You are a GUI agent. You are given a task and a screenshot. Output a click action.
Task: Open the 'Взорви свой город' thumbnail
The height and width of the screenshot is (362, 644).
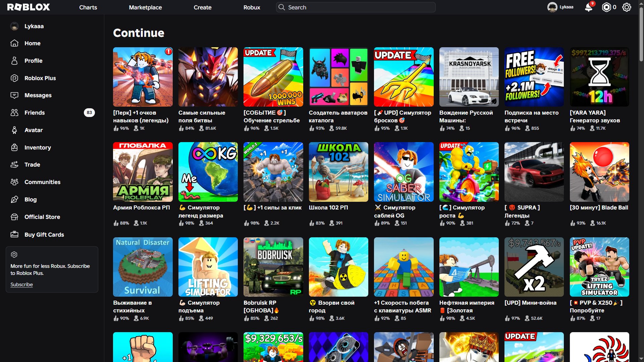click(x=338, y=267)
